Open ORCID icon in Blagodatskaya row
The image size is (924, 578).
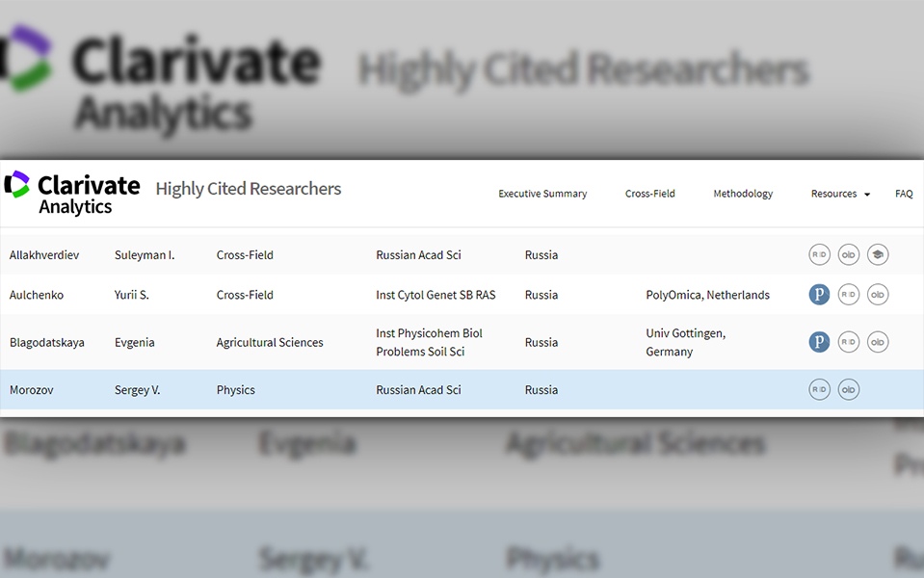[878, 342]
